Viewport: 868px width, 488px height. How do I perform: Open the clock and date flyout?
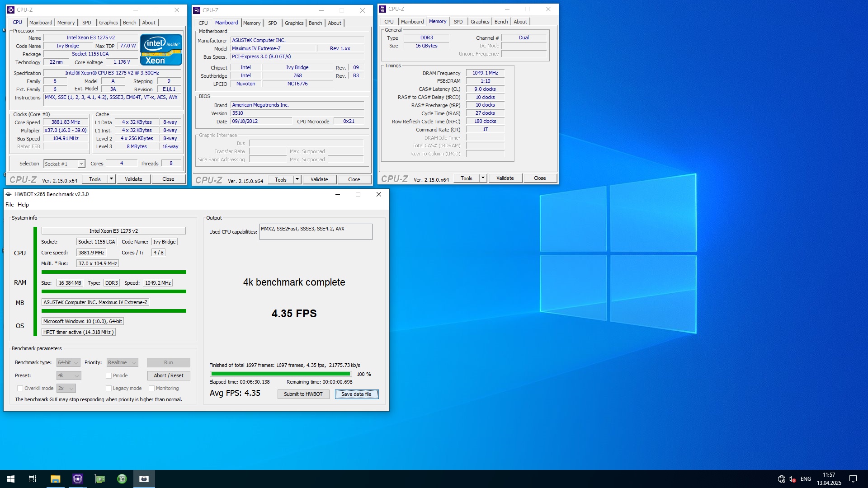[829, 479]
